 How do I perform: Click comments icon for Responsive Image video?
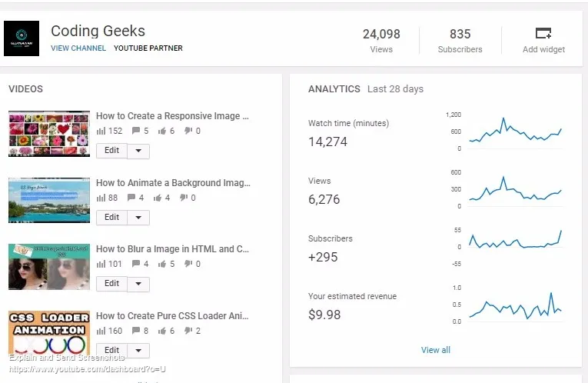[x=136, y=131]
